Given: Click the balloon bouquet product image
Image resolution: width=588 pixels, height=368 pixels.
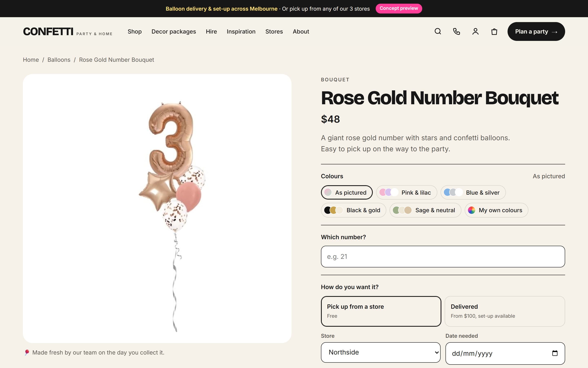Looking at the screenshot, I should click(x=157, y=208).
